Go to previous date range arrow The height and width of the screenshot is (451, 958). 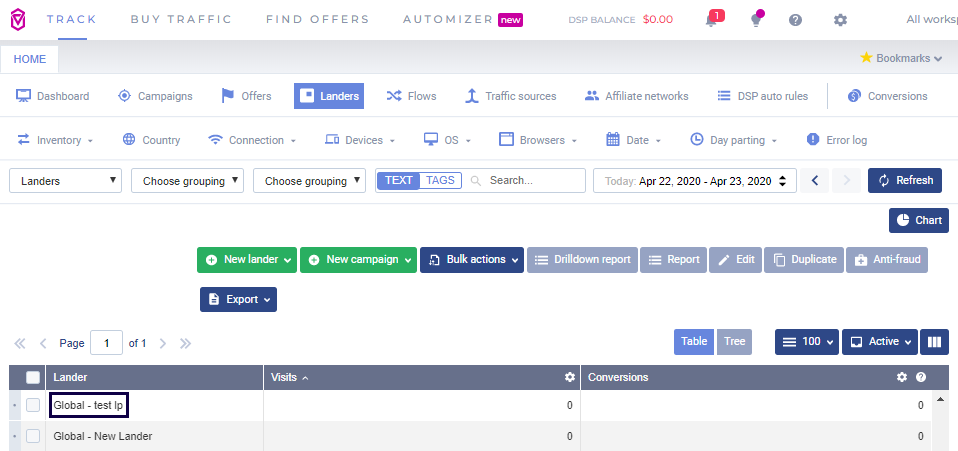[815, 181]
